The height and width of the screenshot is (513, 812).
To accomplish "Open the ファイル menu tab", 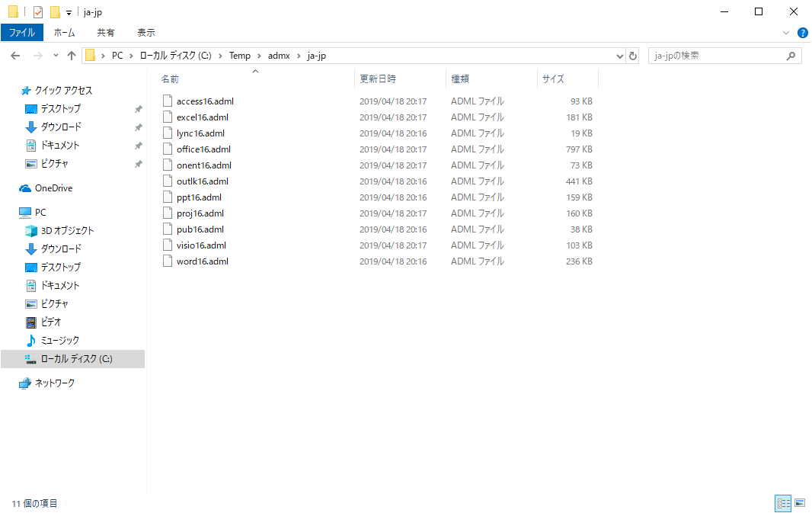I will [x=22, y=33].
